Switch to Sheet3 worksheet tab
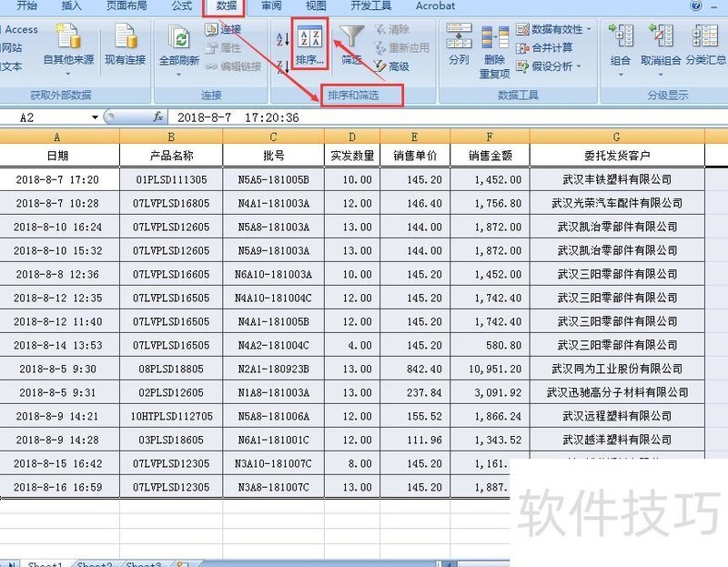This screenshot has height=567, width=728. tap(144, 563)
